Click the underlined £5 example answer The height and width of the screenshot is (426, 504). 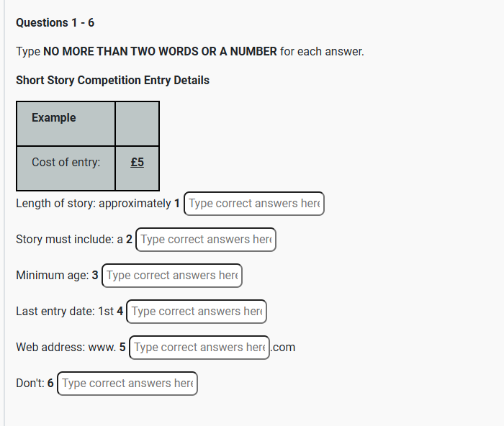(138, 162)
